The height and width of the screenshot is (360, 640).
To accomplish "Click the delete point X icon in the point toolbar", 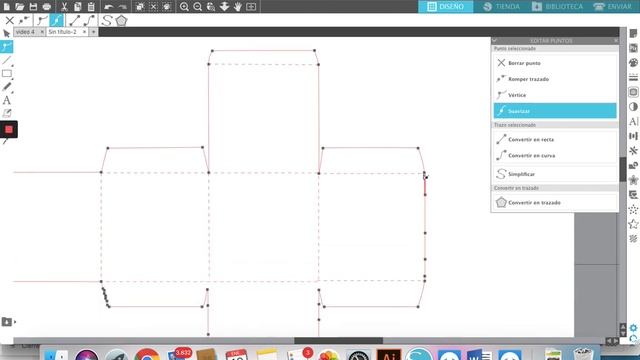I will 9,20.
